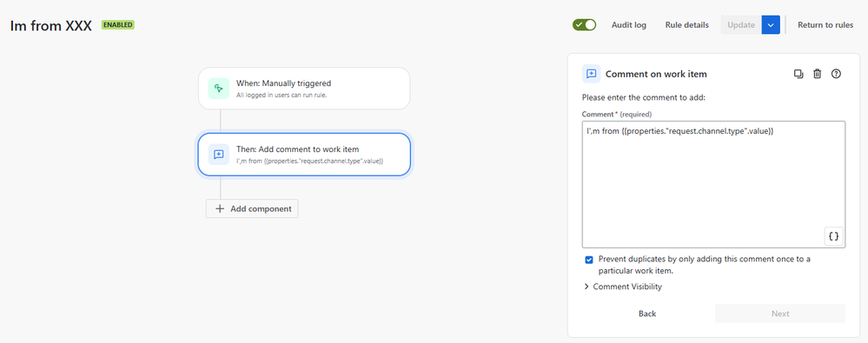868x343 pixels.
Task: Open the Audit log
Action: coord(629,25)
